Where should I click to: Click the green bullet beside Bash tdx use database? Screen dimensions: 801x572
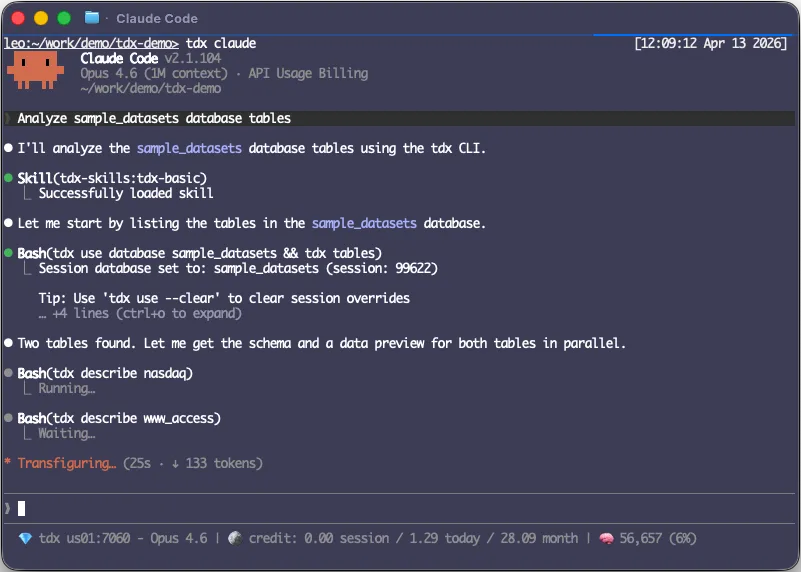(9, 253)
